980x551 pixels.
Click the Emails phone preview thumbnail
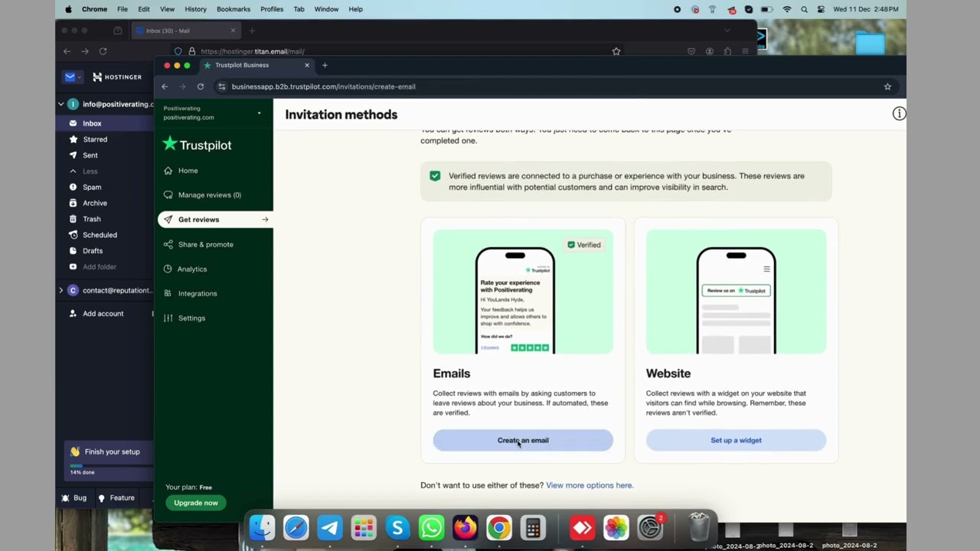tap(523, 292)
